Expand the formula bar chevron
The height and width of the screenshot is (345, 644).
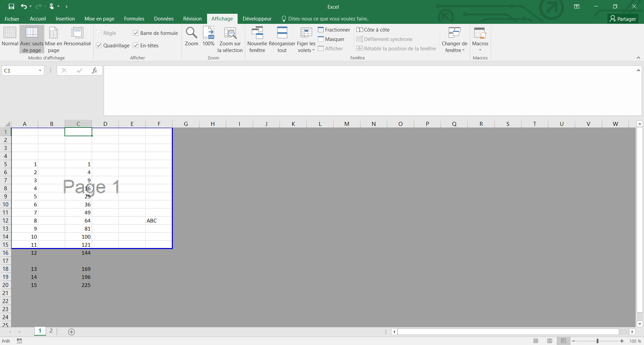638,70
